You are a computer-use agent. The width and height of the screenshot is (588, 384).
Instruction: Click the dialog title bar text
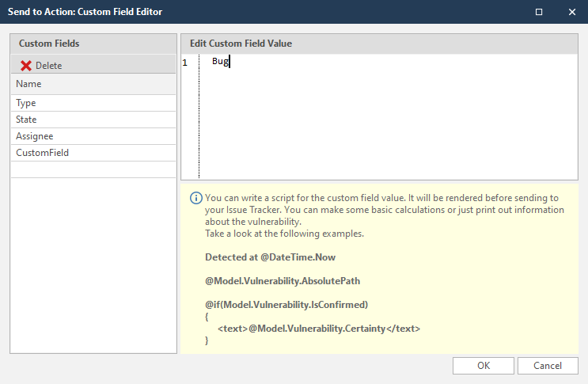85,12
